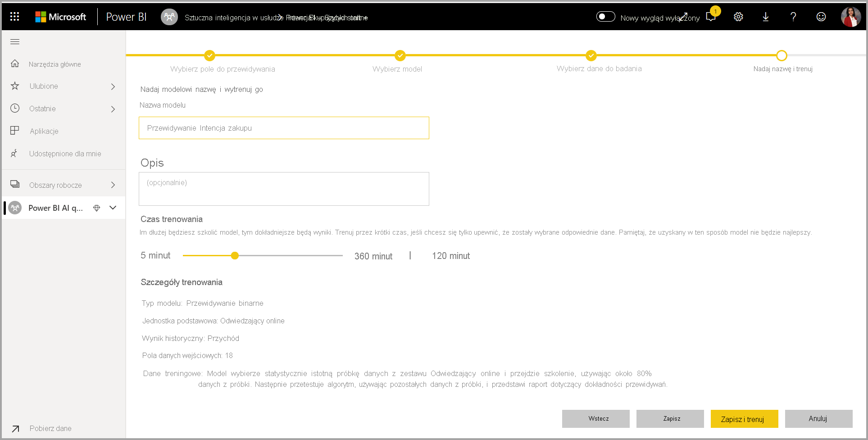Click the '120 minut' value text
This screenshot has width=868, height=440.
click(451, 256)
